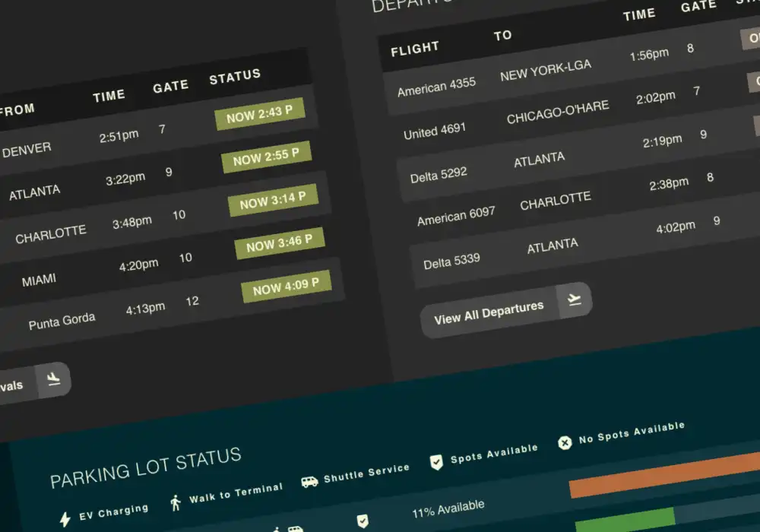Click the EV Charging lightning bolt icon
760x532 pixels.
pyautogui.click(x=65, y=519)
